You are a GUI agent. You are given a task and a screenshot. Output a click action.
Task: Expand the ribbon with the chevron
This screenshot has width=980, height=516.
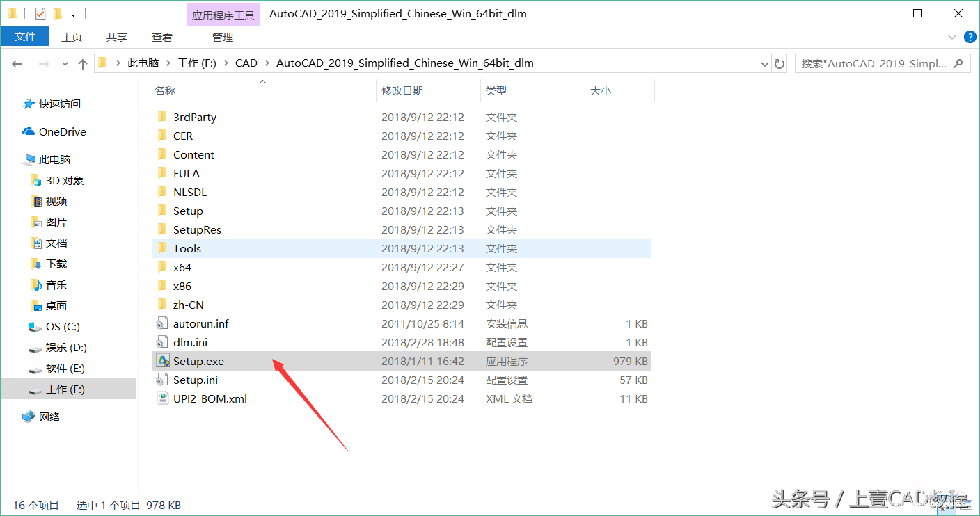click(x=952, y=37)
